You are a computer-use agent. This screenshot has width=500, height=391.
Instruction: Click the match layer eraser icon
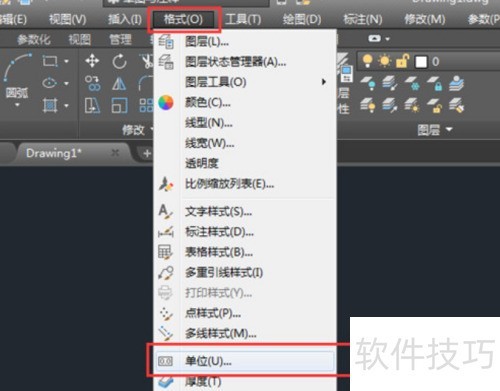point(456,106)
